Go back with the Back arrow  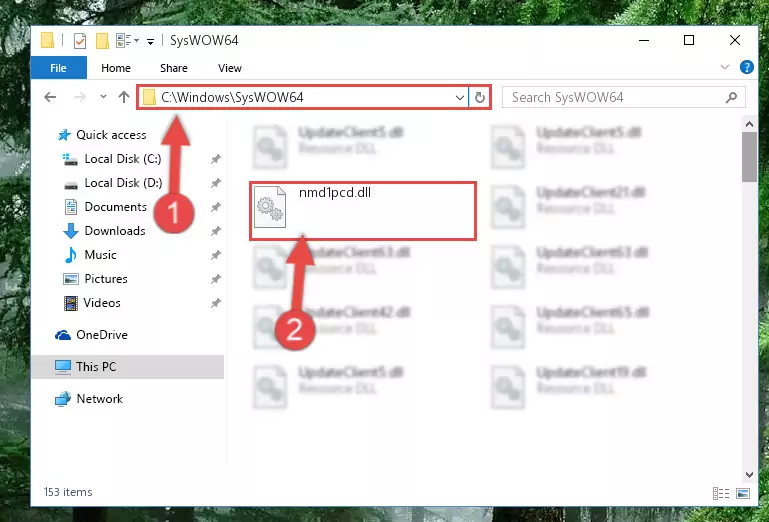coord(50,97)
